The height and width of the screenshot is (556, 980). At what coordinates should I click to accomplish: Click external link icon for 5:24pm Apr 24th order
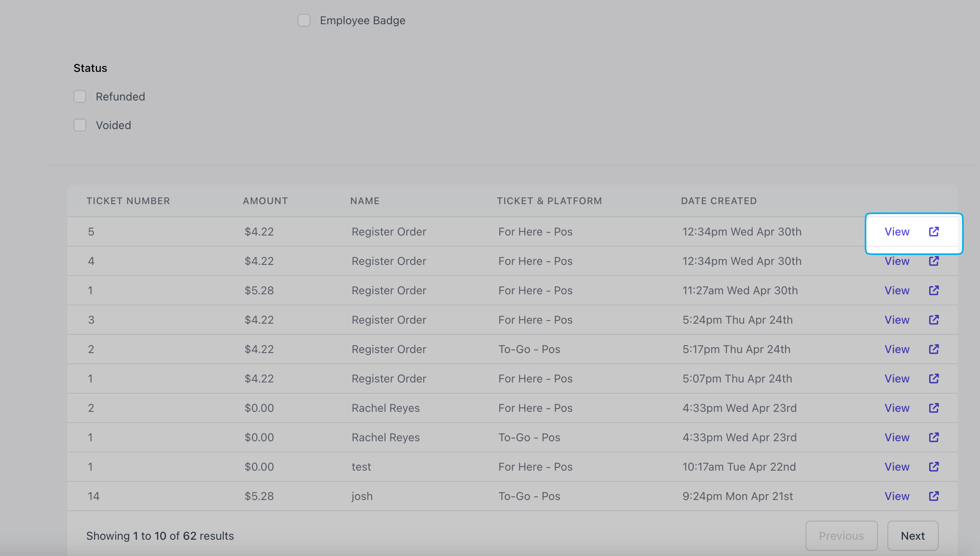[x=934, y=320]
